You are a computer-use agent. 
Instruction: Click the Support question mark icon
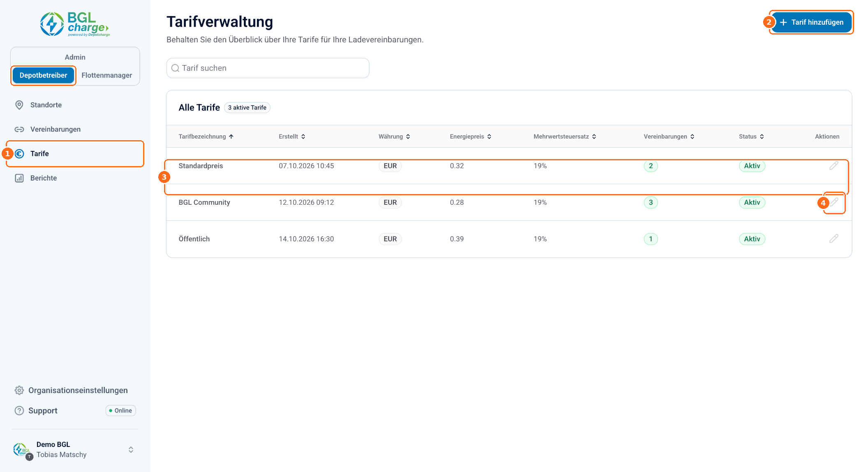tap(19, 411)
